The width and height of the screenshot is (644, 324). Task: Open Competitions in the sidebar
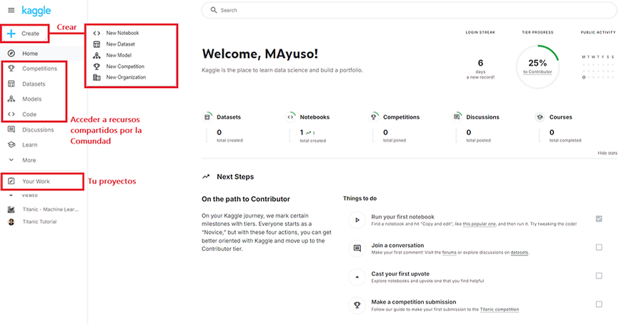[x=40, y=69]
